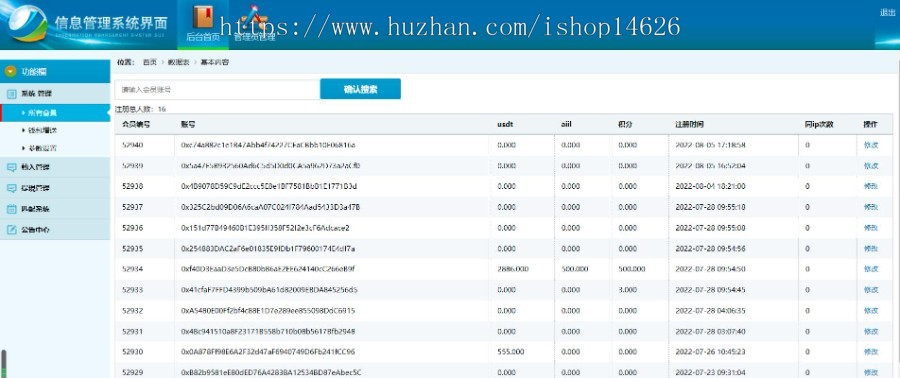Viewport: 900px width, 378px height.
Task: Click 修改 for member 52939
Action: 871,166
